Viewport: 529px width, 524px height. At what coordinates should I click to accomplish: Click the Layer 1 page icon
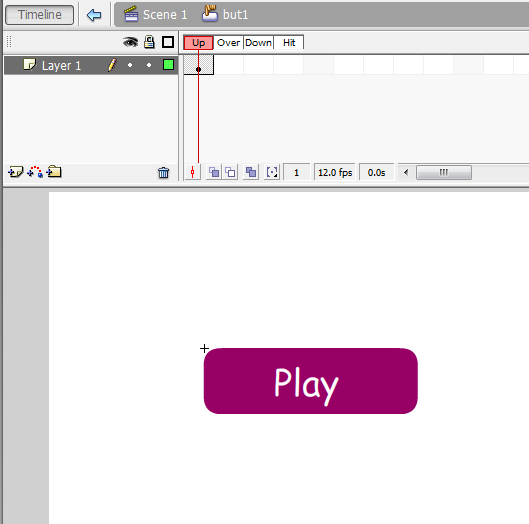point(29,64)
